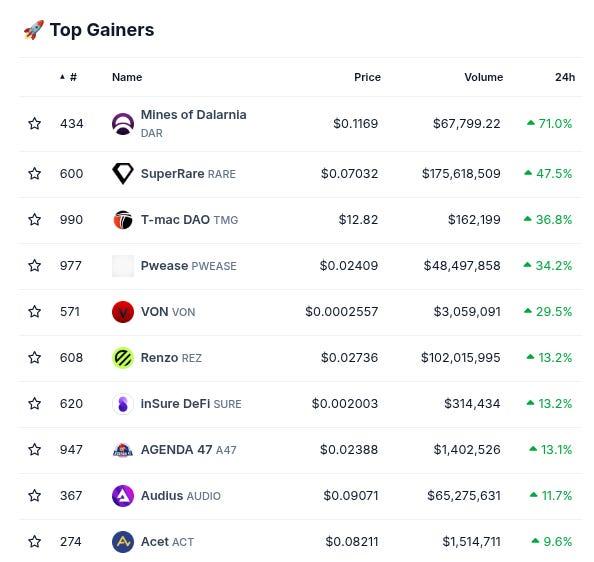Sort by 24h change column header

[565, 77]
